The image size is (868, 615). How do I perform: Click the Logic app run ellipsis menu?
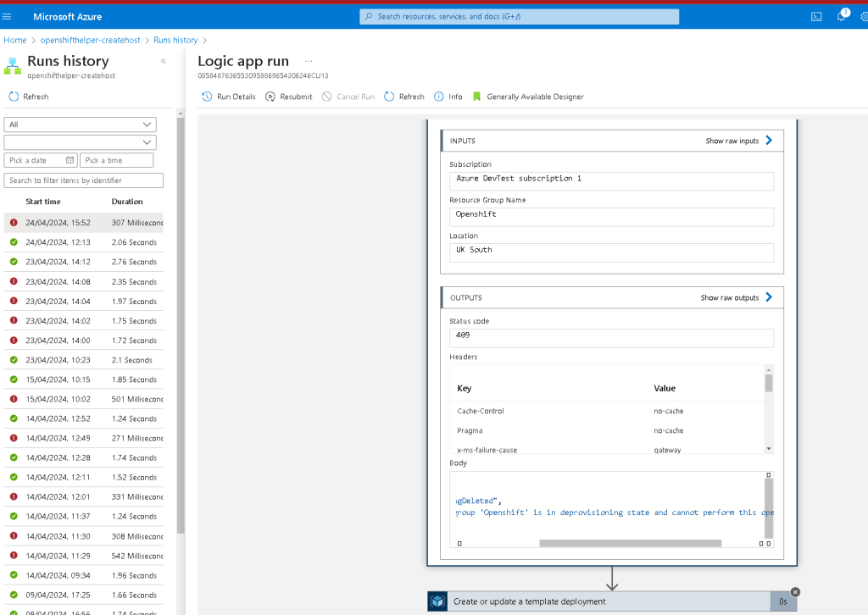pyautogui.click(x=309, y=61)
